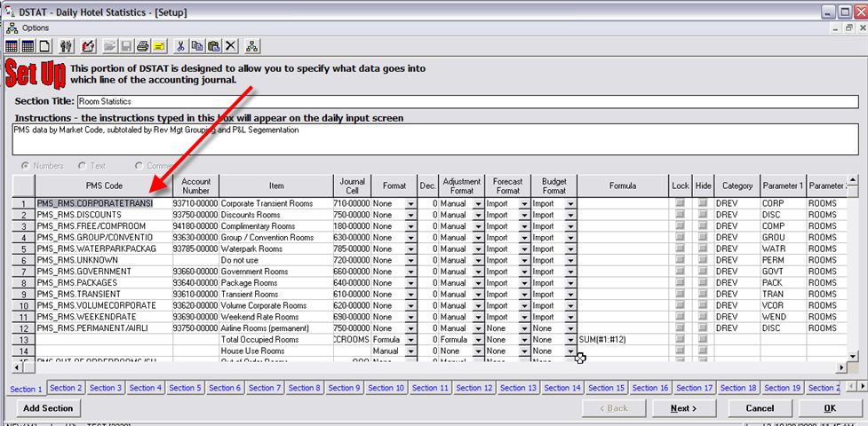The width and height of the screenshot is (868, 426).
Task: Click the OK button
Action: pyautogui.click(x=831, y=408)
